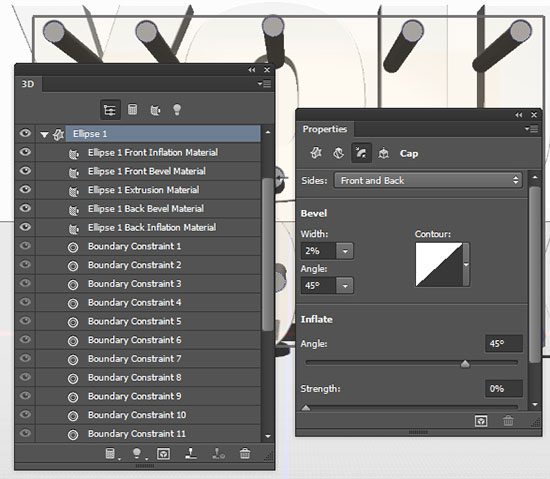Filter 3D panel by materials
550x479 pixels.
pyautogui.click(x=155, y=110)
